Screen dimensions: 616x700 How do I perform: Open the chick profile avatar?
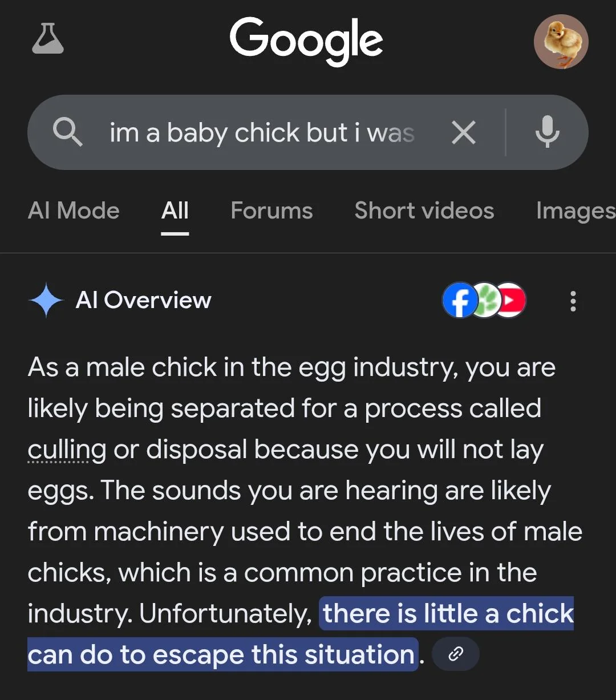[x=561, y=42]
